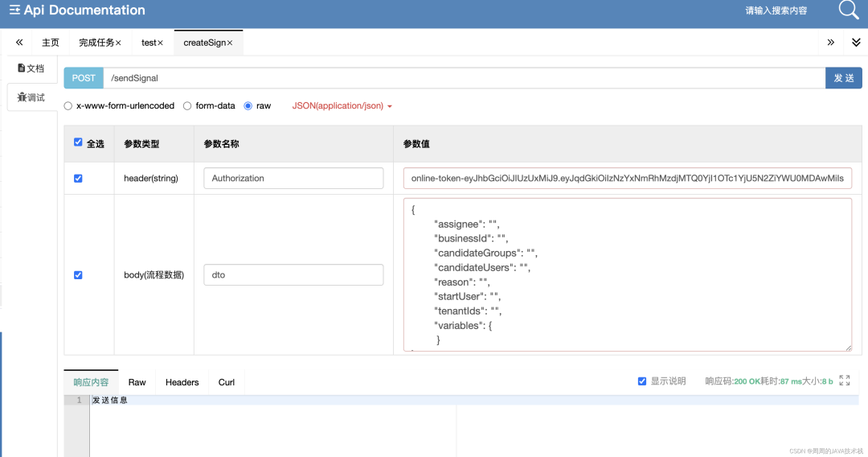The image size is (868, 457).
Task: Edit the online-token value field
Action: [627, 179]
